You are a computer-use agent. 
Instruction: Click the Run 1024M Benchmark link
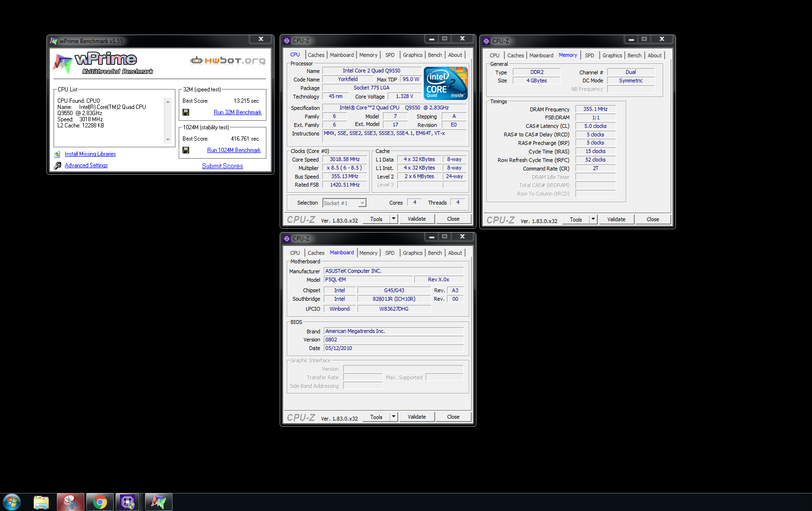pos(234,150)
